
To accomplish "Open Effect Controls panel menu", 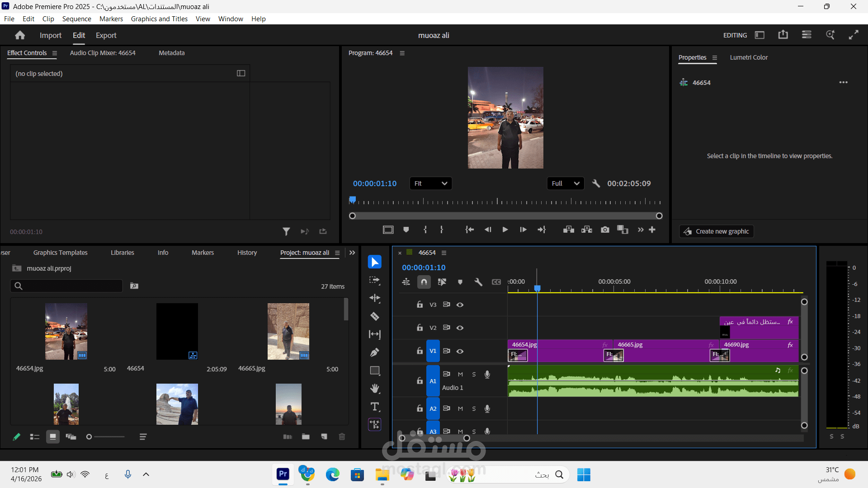I will [55, 53].
